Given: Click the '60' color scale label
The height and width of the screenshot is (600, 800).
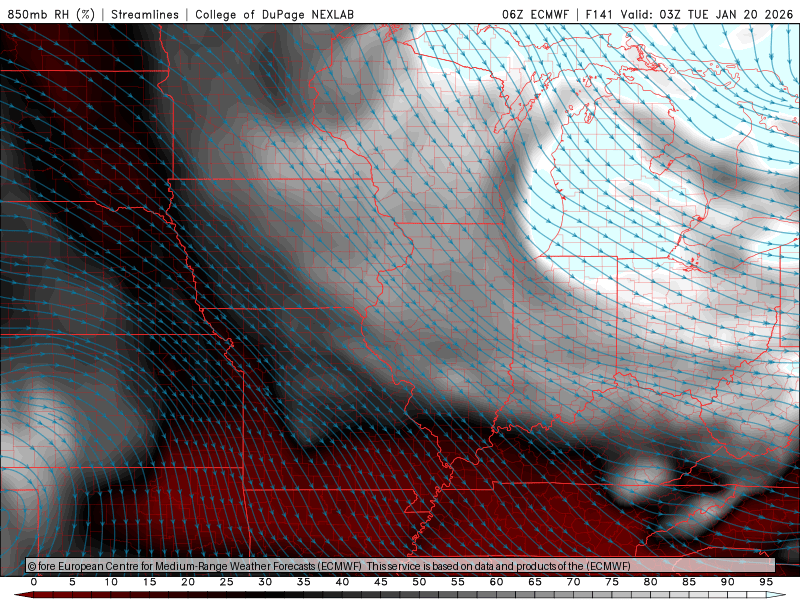Looking at the screenshot, I should (496, 582).
